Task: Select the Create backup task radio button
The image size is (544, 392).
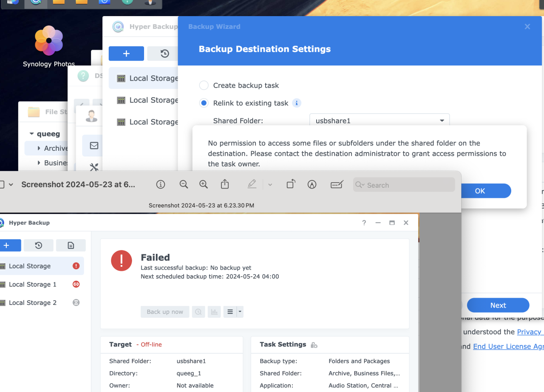Action: click(204, 85)
